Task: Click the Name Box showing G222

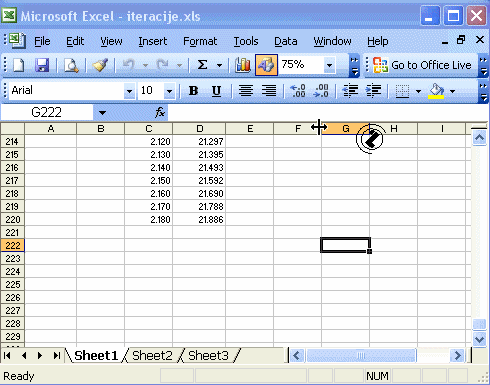Action: (47, 112)
